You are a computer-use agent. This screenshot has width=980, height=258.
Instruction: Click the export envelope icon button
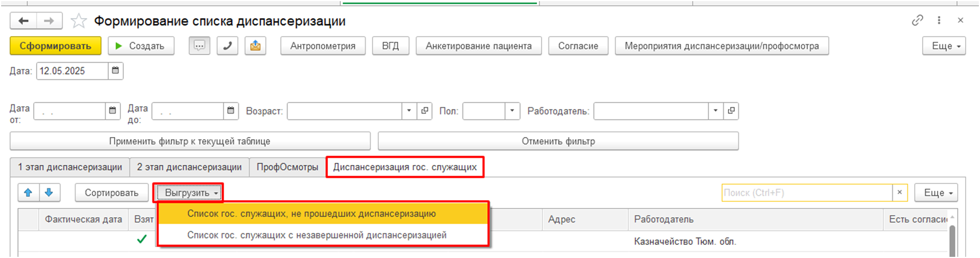point(256,46)
